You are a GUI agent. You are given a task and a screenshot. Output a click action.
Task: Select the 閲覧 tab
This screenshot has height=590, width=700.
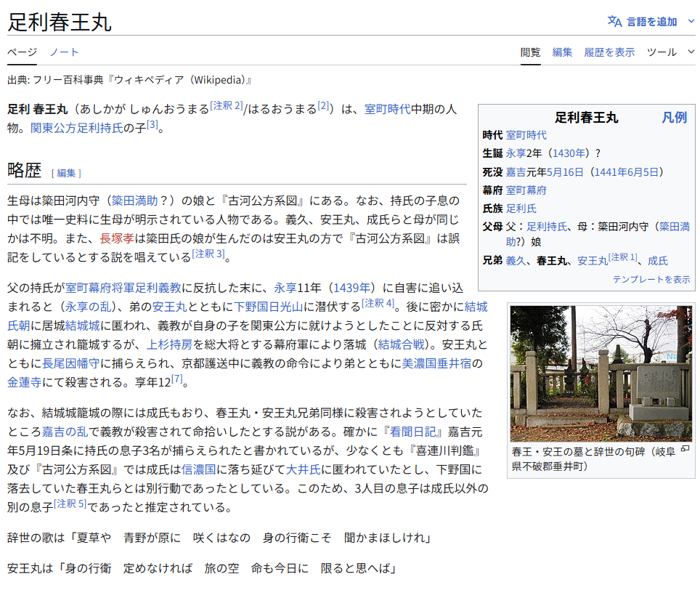530,52
